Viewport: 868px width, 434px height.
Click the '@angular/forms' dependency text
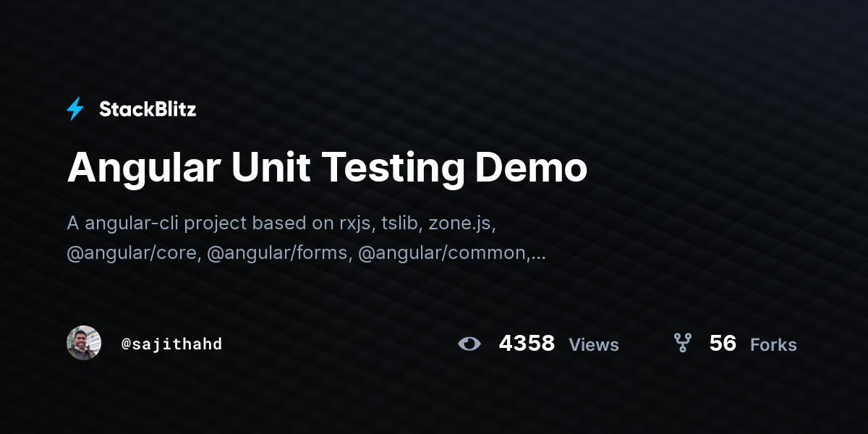(x=279, y=253)
